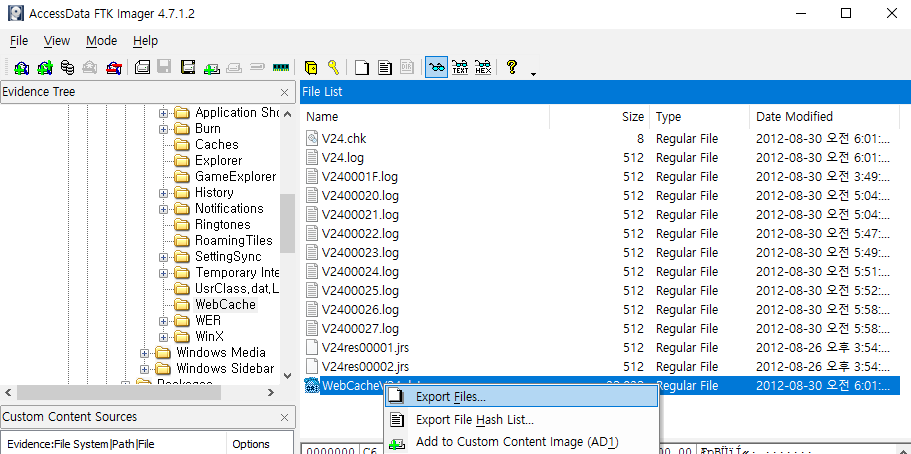Select the GameExplorer folder in tree

[x=235, y=176]
